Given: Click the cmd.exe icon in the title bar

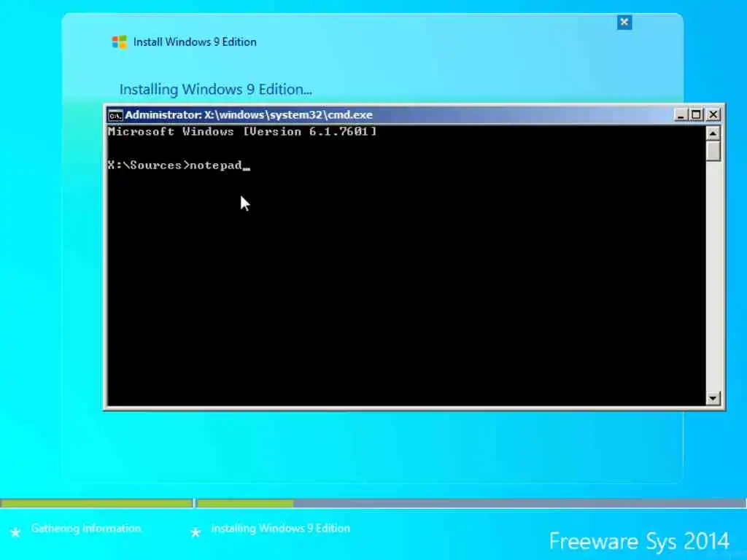Looking at the screenshot, I should [115, 115].
